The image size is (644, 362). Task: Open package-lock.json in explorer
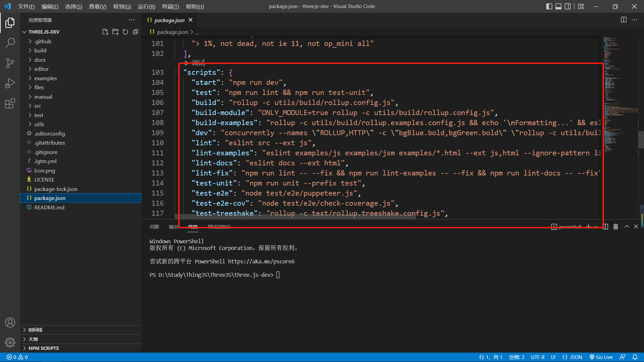[x=80, y=189]
